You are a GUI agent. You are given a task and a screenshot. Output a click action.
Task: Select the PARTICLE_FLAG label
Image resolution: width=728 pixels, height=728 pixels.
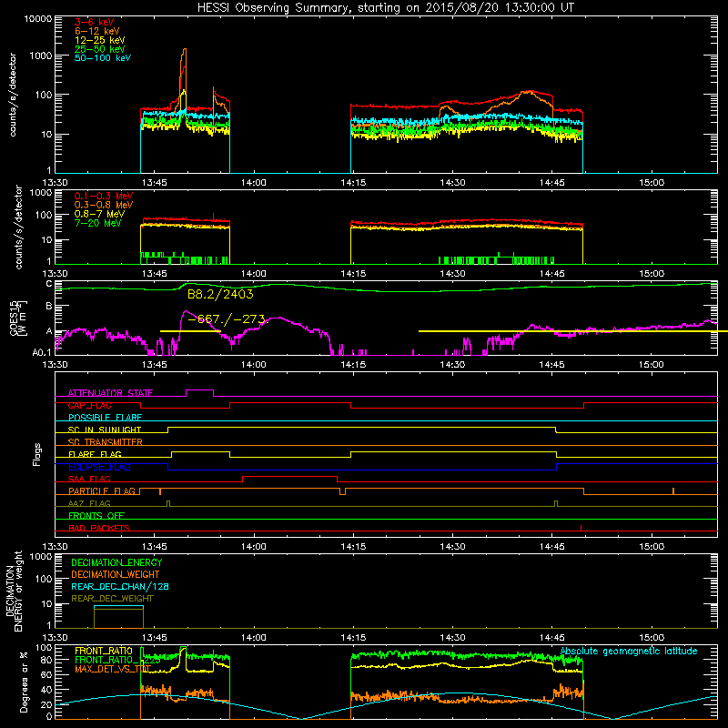[101, 490]
